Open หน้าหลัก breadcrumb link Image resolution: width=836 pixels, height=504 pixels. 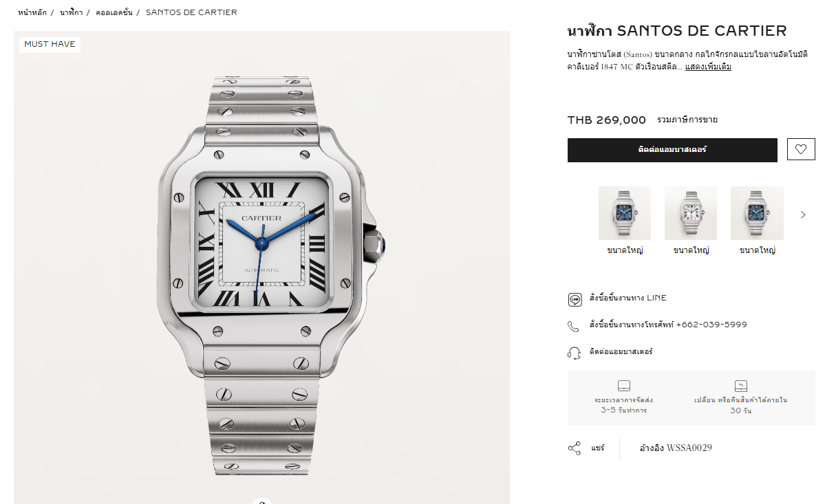click(x=32, y=12)
